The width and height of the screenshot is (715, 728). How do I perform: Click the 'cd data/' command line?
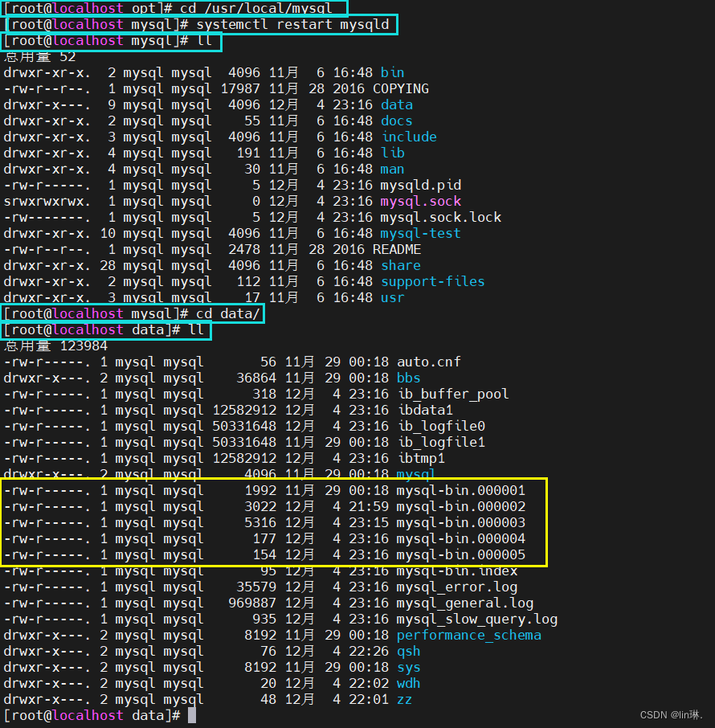pyautogui.click(x=132, y=314)
